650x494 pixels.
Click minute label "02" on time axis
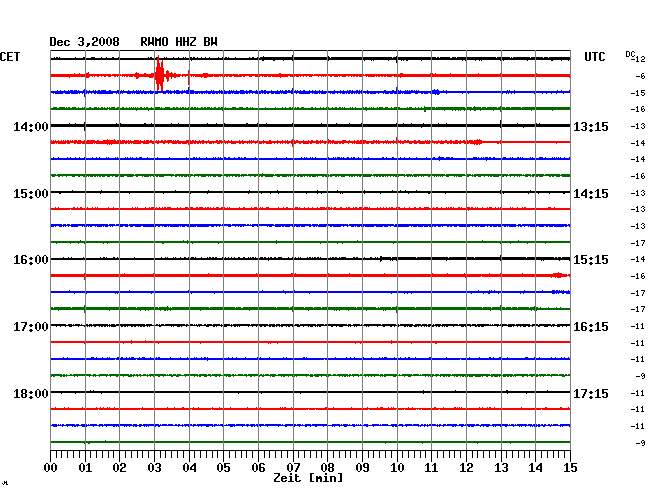point(119,467)
